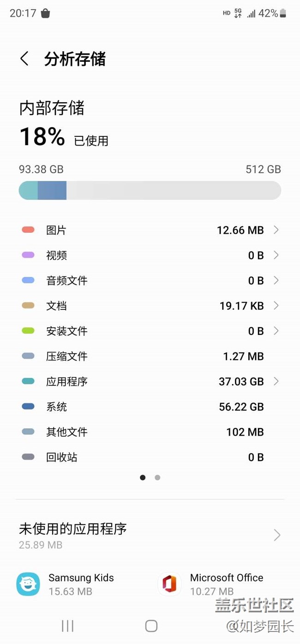
Task: Tap the Microsoft Office app icon
Action: tap(169, 584)
